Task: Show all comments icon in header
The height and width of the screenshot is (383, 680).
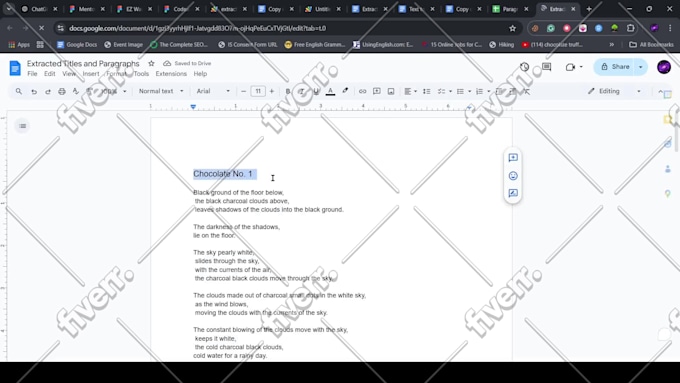Action: point(546,67)
